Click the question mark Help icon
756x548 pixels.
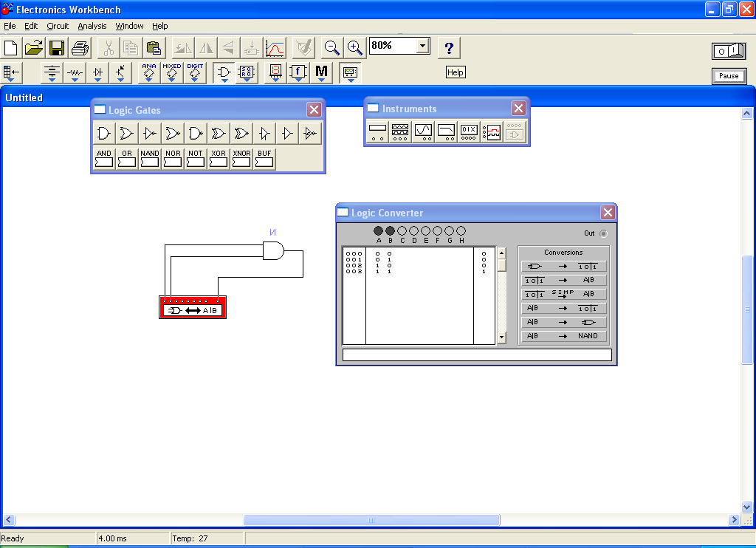click(x=449, y=48)
